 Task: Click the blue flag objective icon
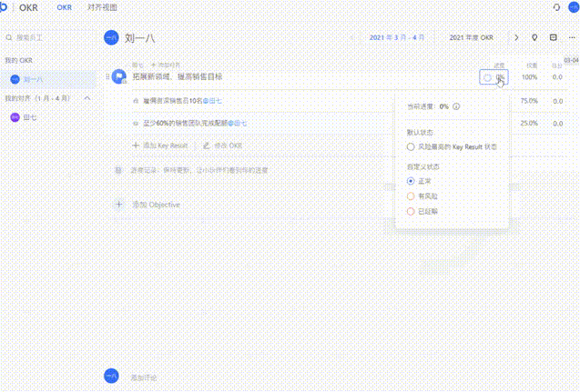click(x=119, y=76)
